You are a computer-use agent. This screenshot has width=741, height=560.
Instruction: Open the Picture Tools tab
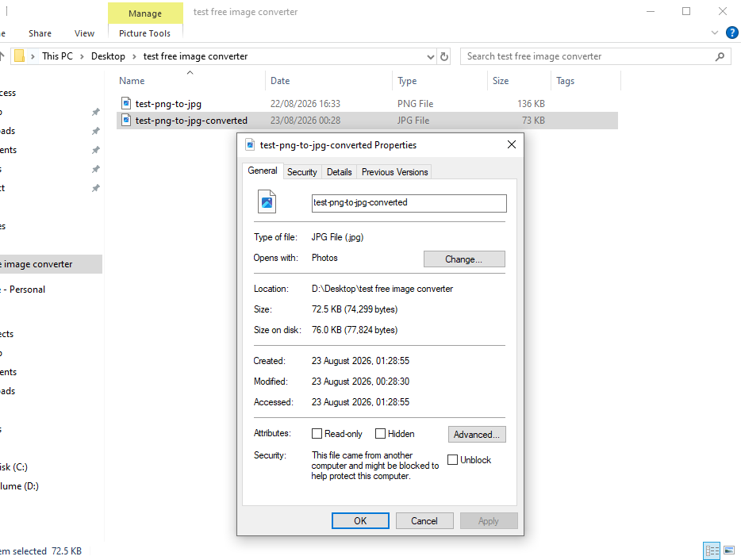[144, 33]
